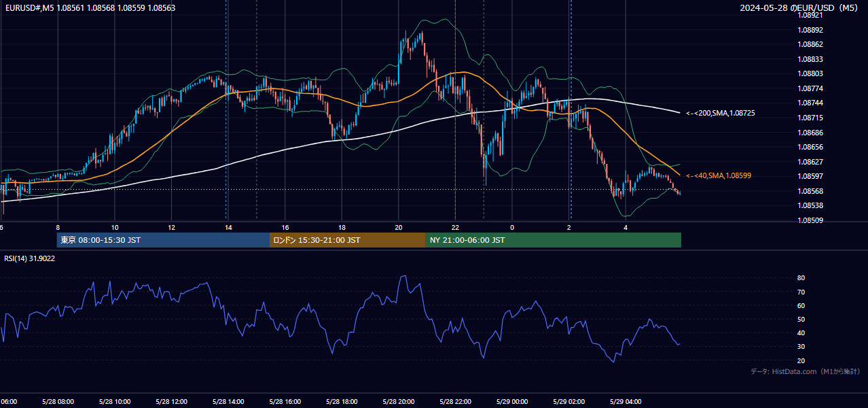Click the Tokyo session bar 08:00-15:30 JST
The image size is (868, 408).
click(163, 240)
